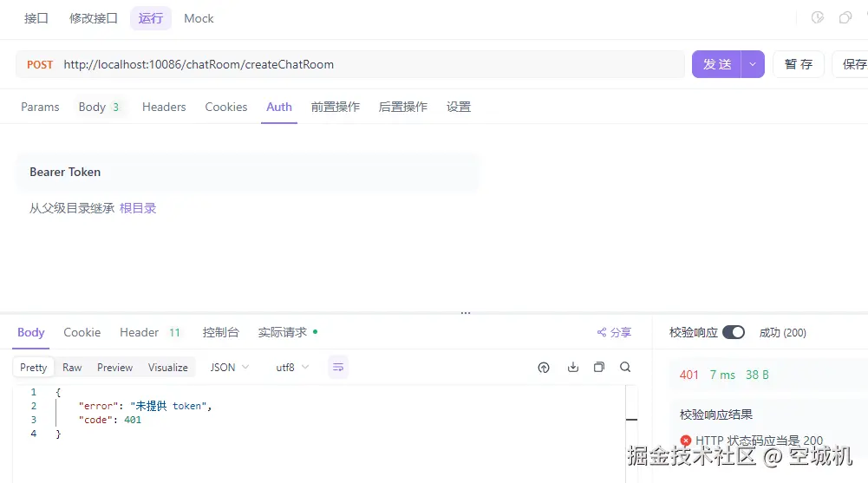
Task: Switch to the 接口 tab
Action: tap(36, 18)
